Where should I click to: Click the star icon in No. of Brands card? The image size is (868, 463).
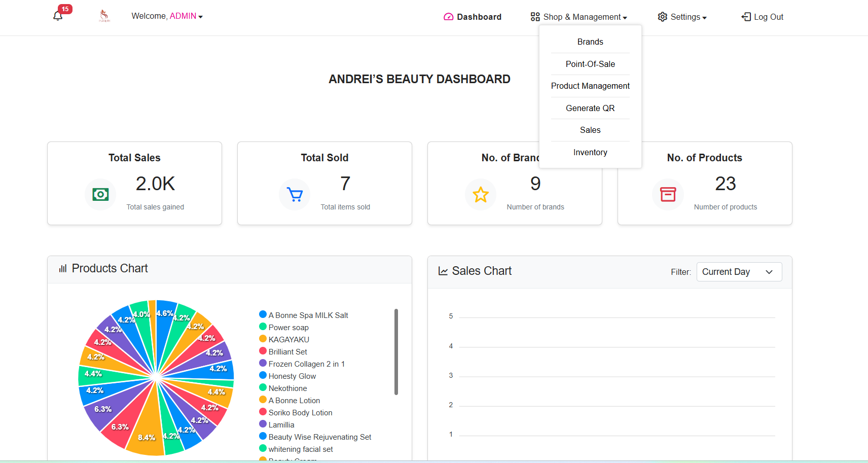pyautogui.click(x=481, y=194)
